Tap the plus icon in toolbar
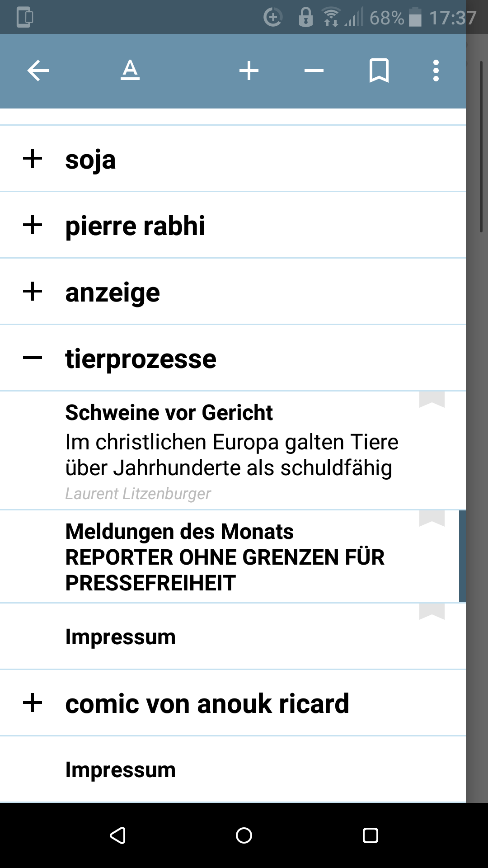Image resolution: width=488 pixels, height=868 pixels. click(249, 71)
